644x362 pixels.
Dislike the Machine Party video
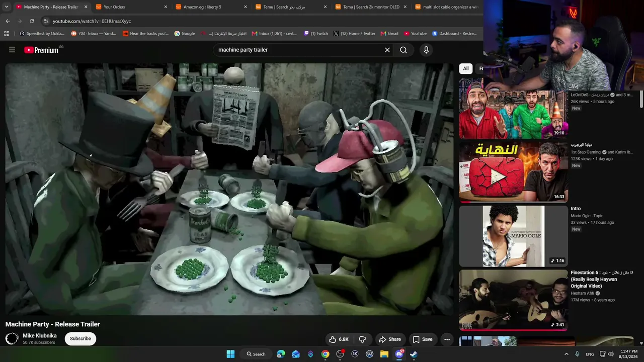point(362,339)
